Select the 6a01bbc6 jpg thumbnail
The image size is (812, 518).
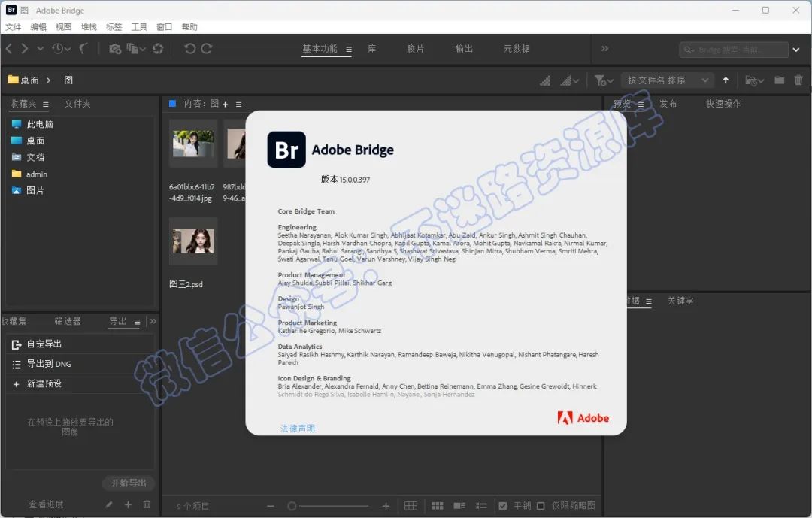[x=193, y=144]
